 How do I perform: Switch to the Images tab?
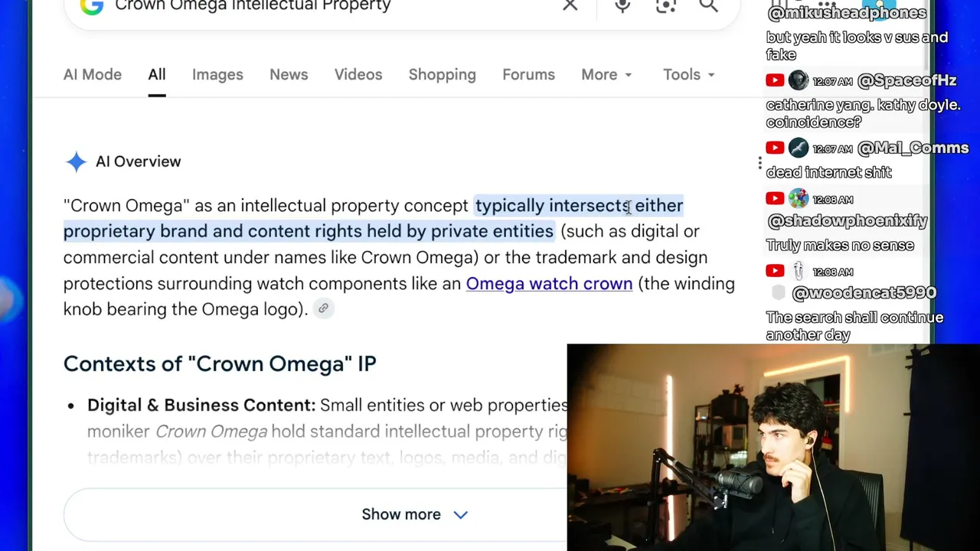[217, 74]
